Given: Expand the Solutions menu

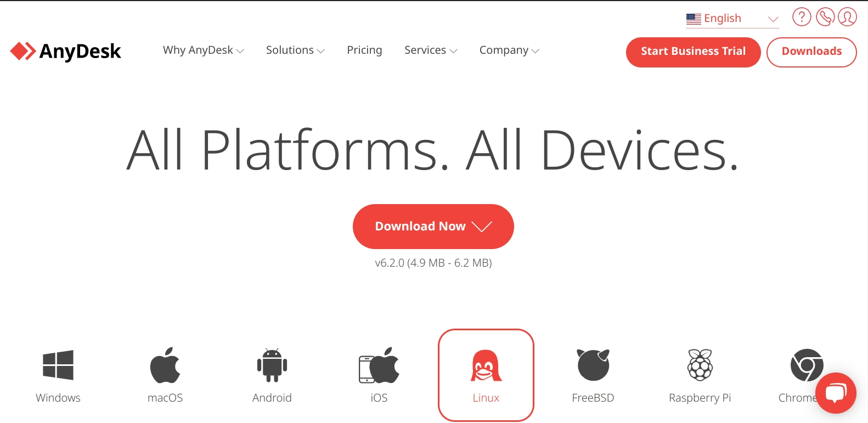Looking at the screenshot, I should tap(295, 50).
